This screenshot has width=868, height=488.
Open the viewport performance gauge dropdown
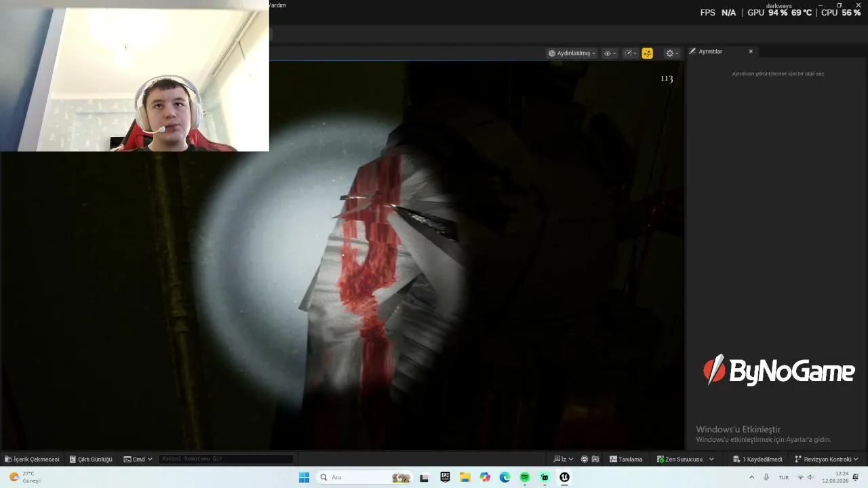point(631,53)
